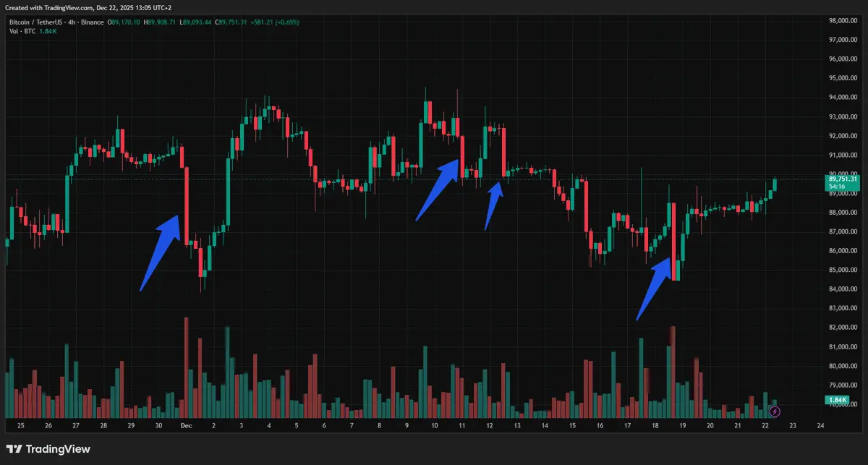Click the 97,000.00 price axis label
This screenshot has width=868, height=465.
[x=843, y=40]
